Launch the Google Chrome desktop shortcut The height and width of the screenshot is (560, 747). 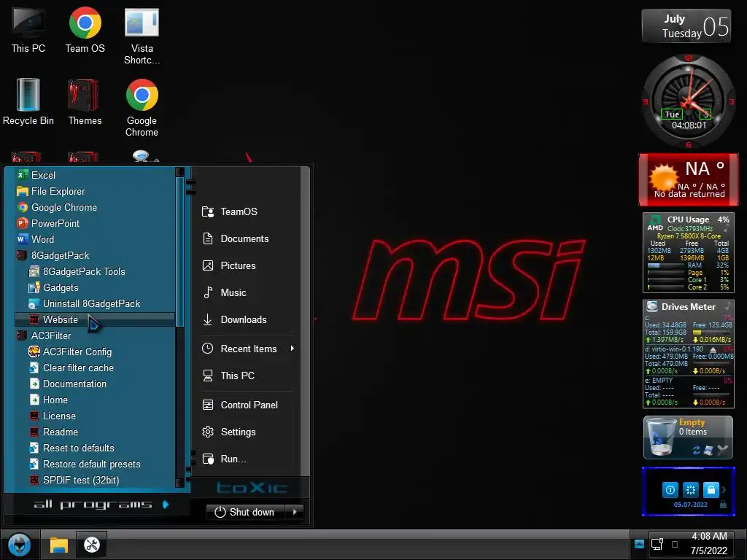point(142,108)
